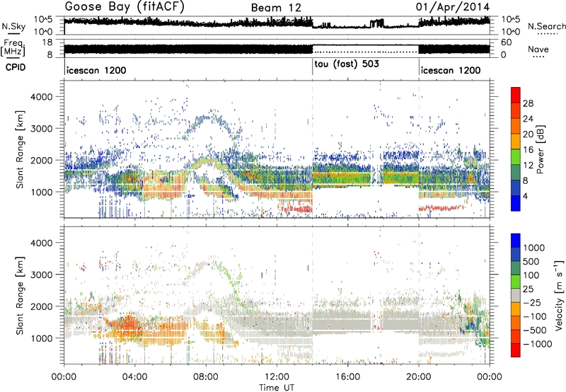This screenshot has width=566, height=392.
Task: Click the '1000' Velocity colorbar tick label
Action: click(x=533, y=248)
